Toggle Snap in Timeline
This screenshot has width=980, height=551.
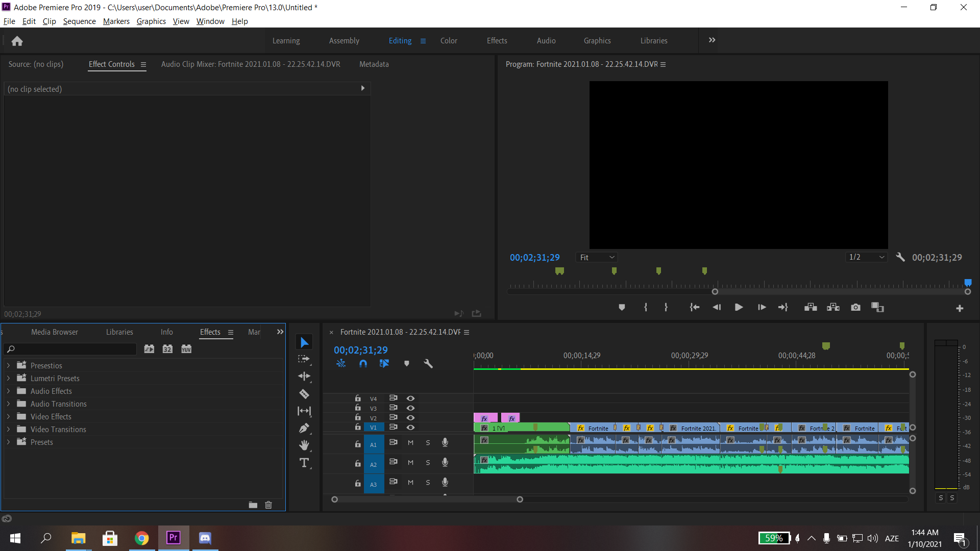363,364
